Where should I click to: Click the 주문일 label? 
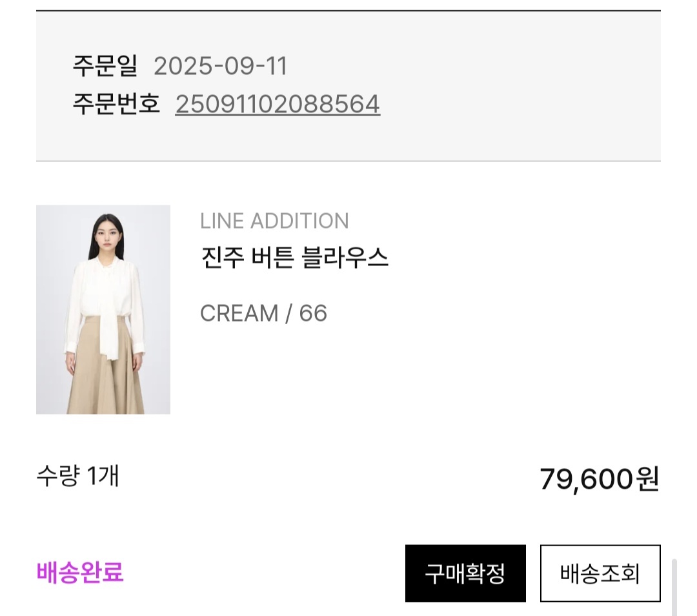[x=105, y=67]
